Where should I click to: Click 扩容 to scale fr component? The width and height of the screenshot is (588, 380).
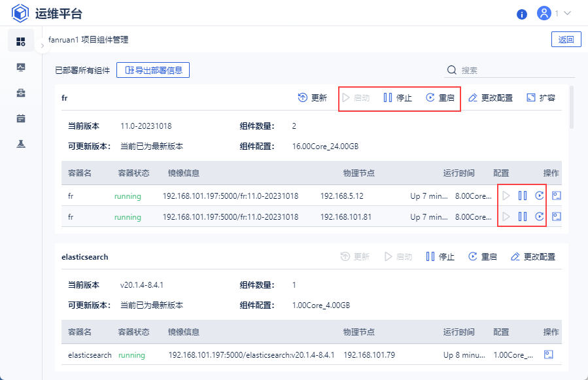(x=541, y=98)
